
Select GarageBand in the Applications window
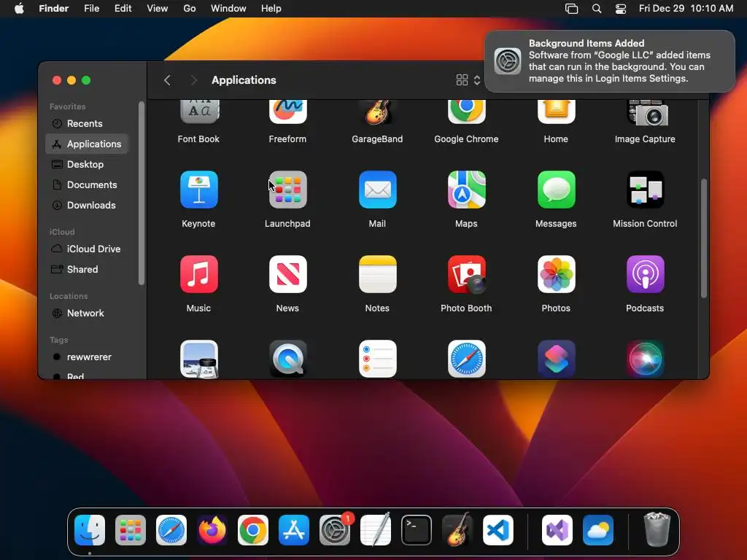(x=377, y=112)
